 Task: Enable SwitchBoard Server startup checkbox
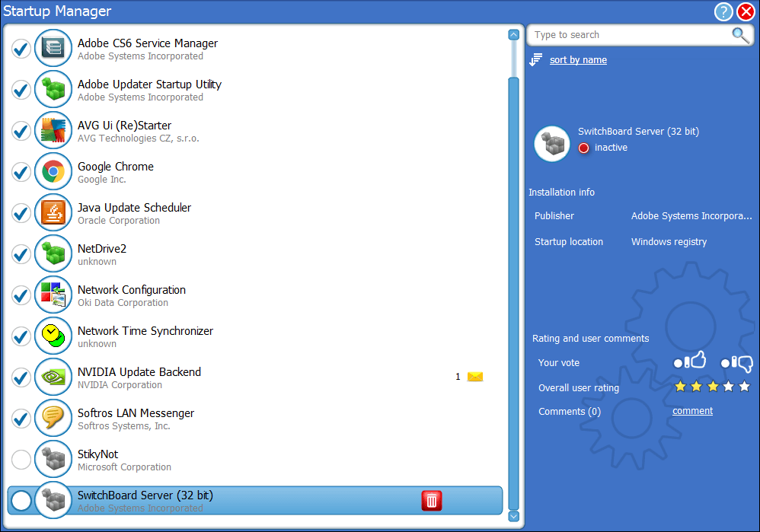click(21, 501)
